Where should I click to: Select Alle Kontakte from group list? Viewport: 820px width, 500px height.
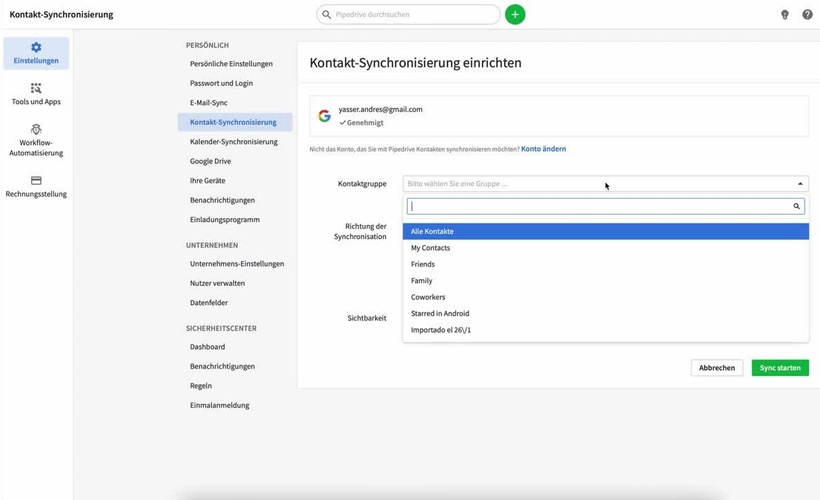pyautogui.click(x=432, y=232)
